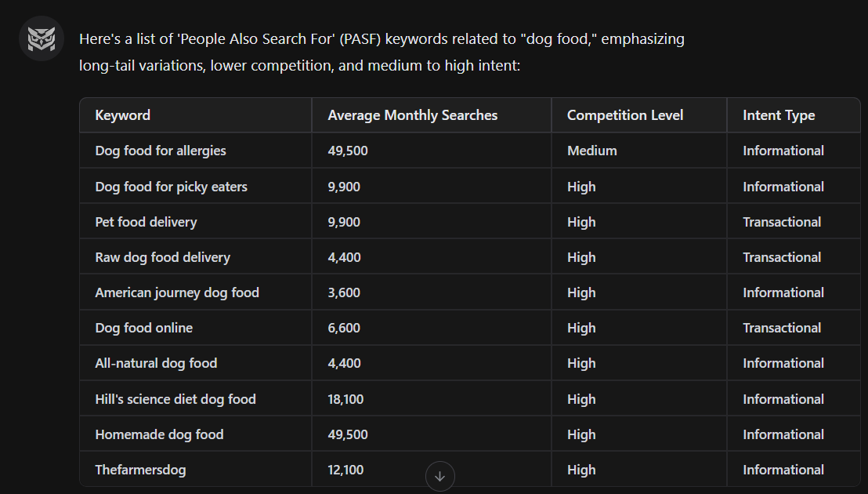The height and width of the screenshot is (494, 868).
Task: Select the '49,500' searches value for allergies
Action: point(347,150)
